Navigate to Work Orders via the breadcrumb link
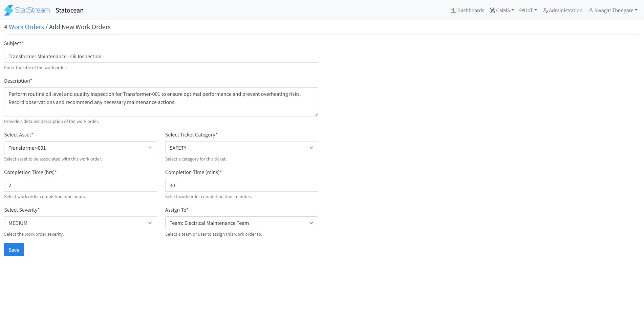Image resolution: width=644 pixels, height=320 pixels. pyautogui.click(x=26, y=27)
